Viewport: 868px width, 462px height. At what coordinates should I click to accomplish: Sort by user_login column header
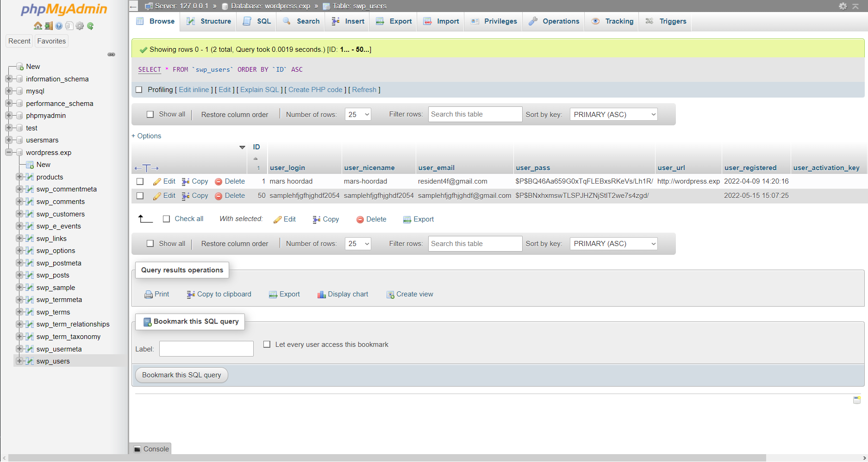click(287, 168)
